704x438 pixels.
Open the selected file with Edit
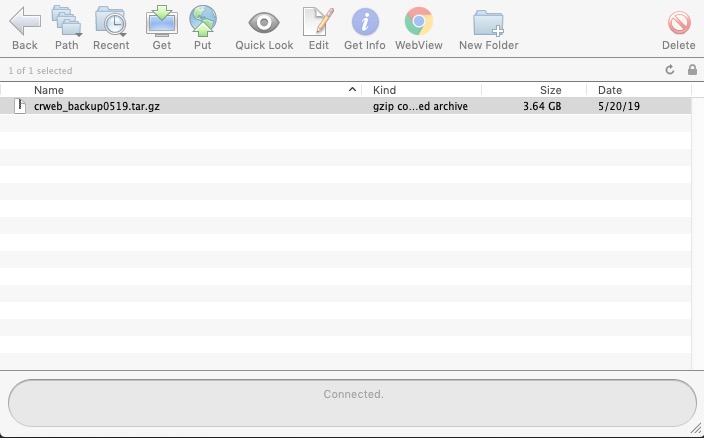point(318,28)
